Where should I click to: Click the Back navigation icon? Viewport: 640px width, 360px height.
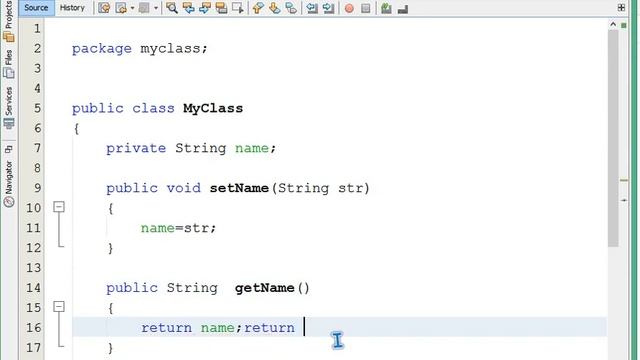point(121,8)
